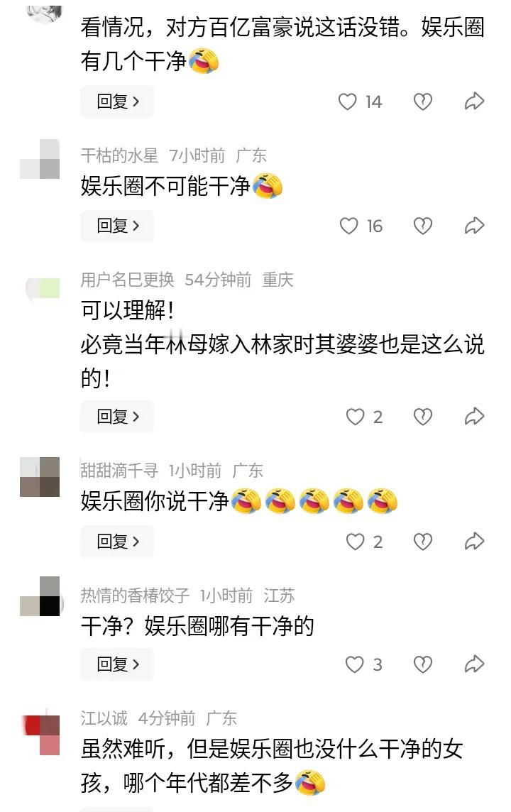Dislike 干枯的水星's comment with broken heart
The height and width of the screenshot is (812, 511).
click(422, 226)
